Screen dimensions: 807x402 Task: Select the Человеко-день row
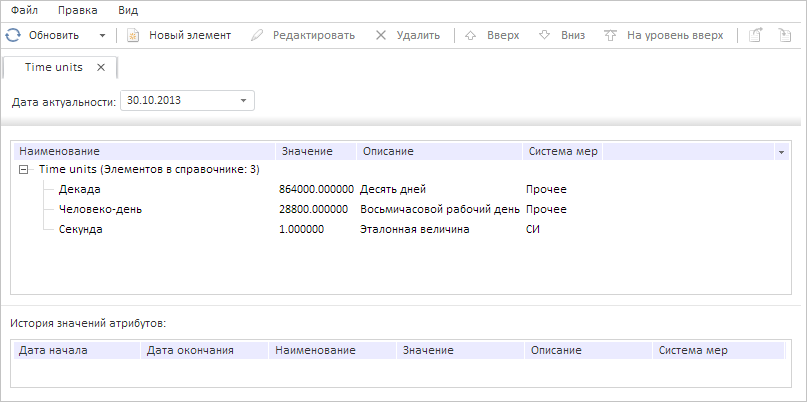pos(103,209)
